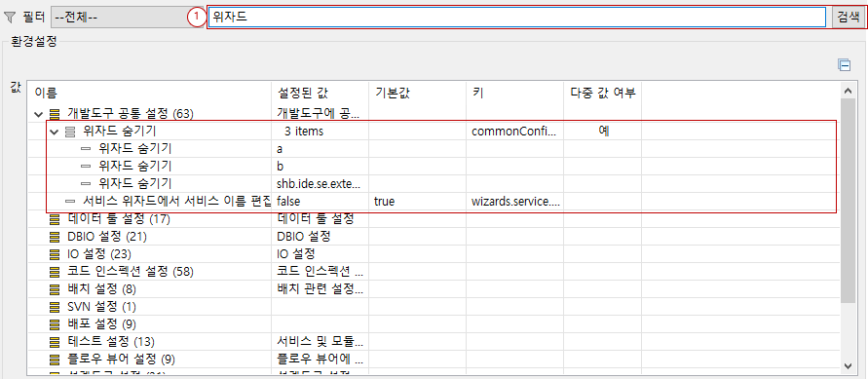Select the IO 설정 (23) tree item

pyautogui.click(x=98, y=254)
